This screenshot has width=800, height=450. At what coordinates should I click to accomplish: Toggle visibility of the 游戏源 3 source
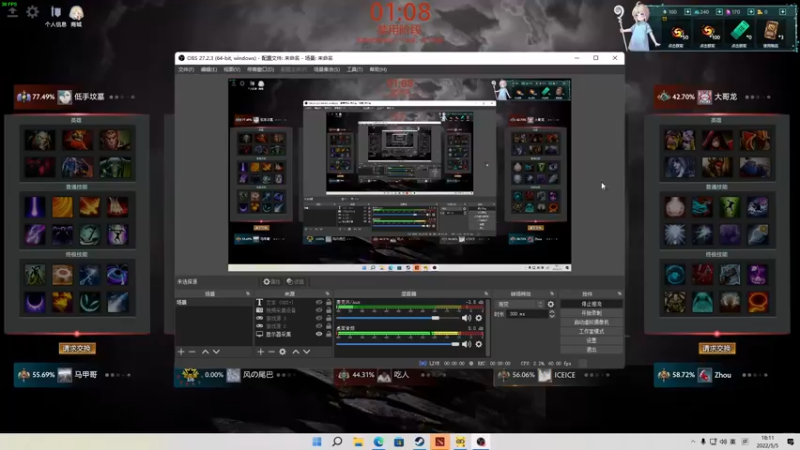[319, 318]
